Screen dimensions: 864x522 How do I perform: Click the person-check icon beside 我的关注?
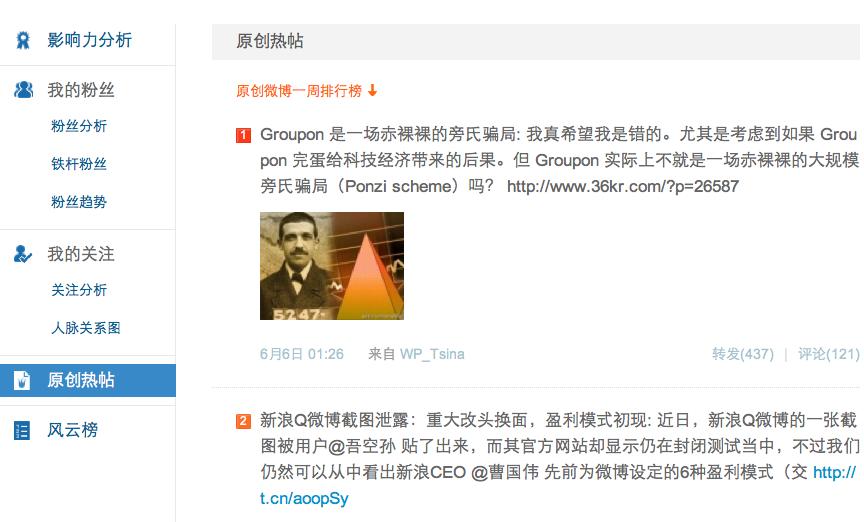pyautogui.click(x=23, y=254)
